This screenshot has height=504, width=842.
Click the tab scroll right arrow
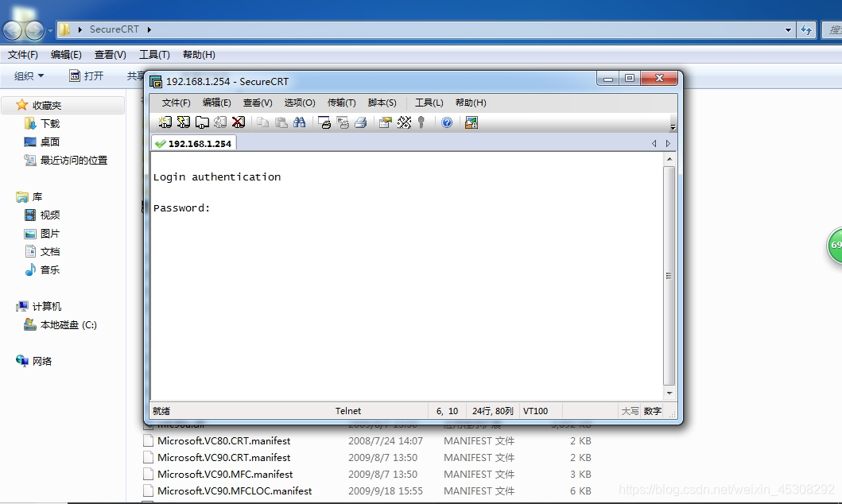coord(668,143)
